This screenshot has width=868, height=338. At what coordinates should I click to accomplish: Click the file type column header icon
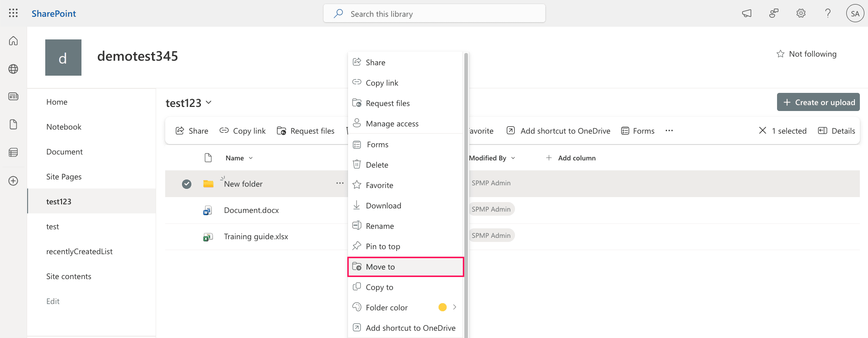tap(208, 158)
